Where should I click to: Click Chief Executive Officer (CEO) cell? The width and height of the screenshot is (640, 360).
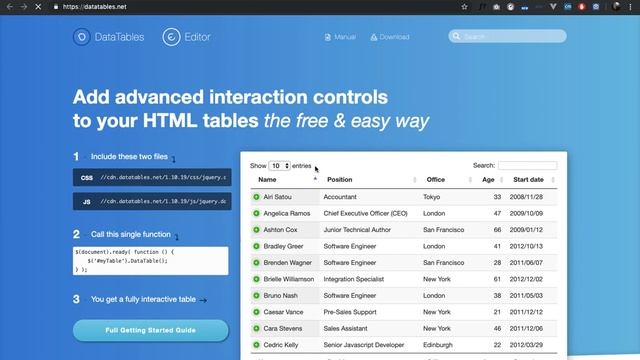coord(365,213)
